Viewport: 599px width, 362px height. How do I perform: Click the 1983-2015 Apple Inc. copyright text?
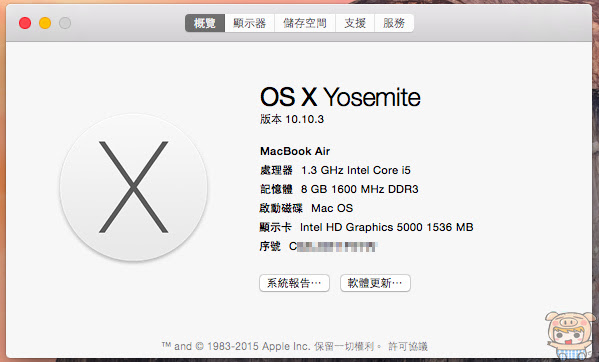click(258, 346)
